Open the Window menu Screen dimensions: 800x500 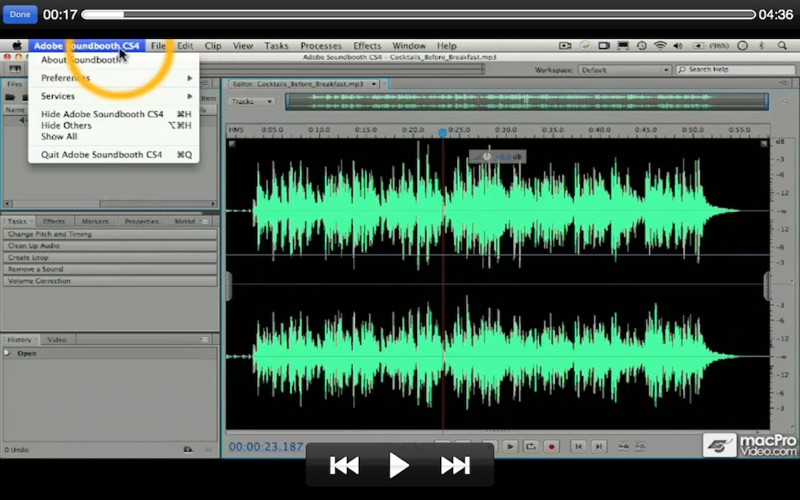pos(409,45)
